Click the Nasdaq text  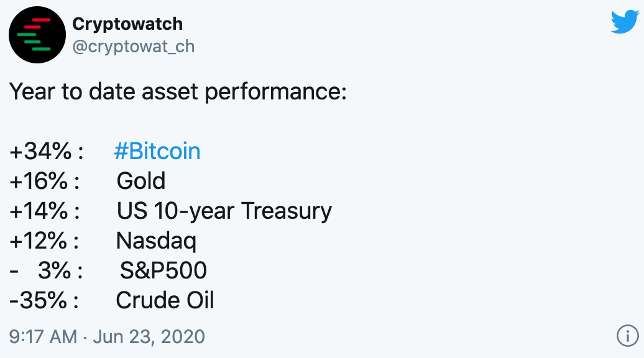coord(156,241)
